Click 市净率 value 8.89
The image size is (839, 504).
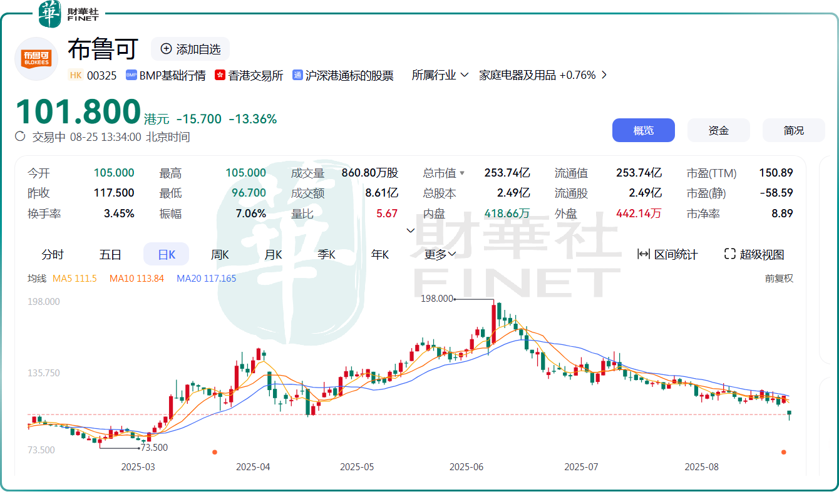pyautogui.click(x=782, y=213)
